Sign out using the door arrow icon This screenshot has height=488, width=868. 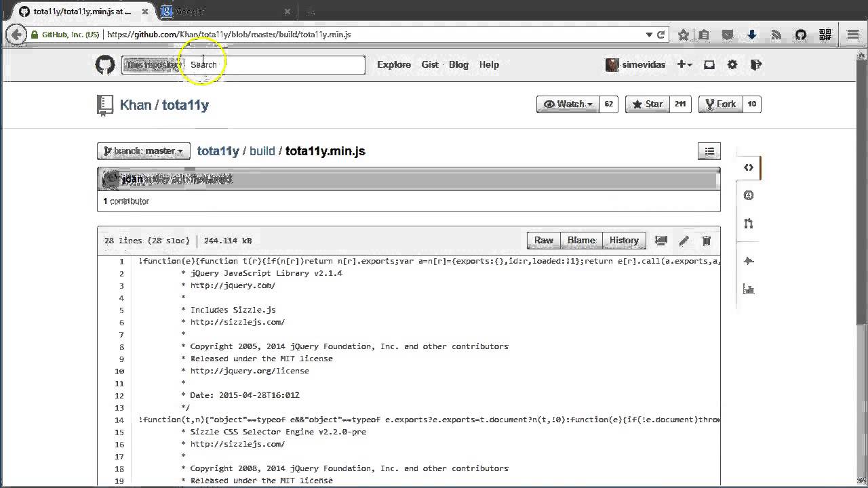tap(756, 65)
